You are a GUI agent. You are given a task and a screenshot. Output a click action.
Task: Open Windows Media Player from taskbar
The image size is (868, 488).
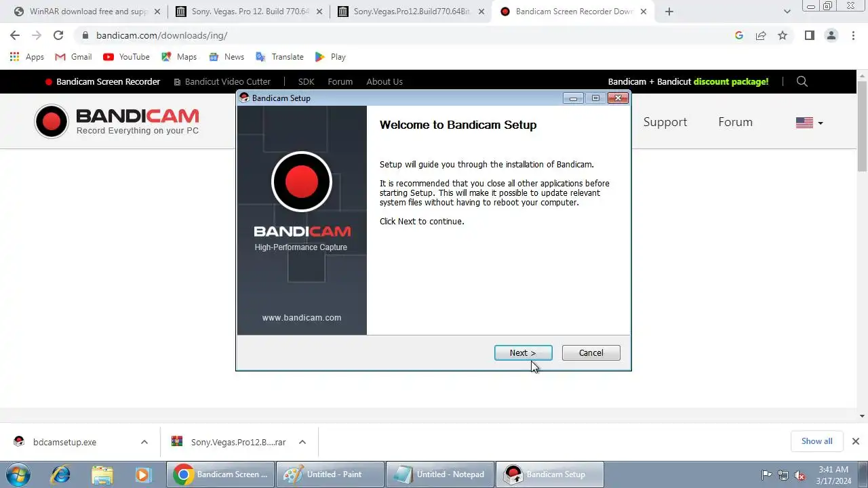142,474
